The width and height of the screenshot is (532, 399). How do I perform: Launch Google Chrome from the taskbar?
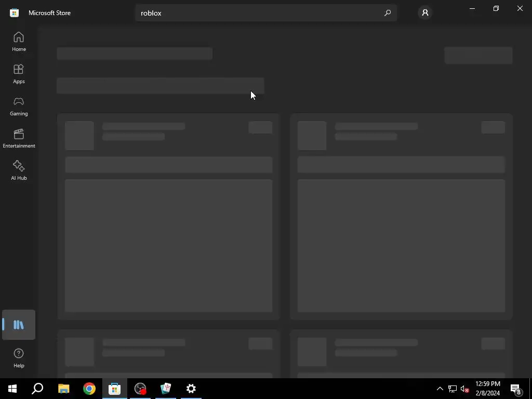(x=89, y=389)
